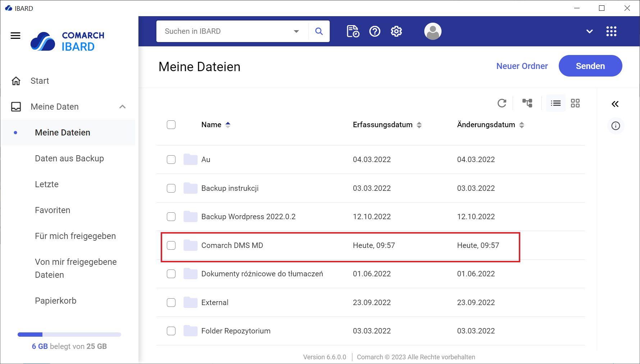Switch to grid tile view
This screenshot has width=640, height=364.
coord(575,103)
